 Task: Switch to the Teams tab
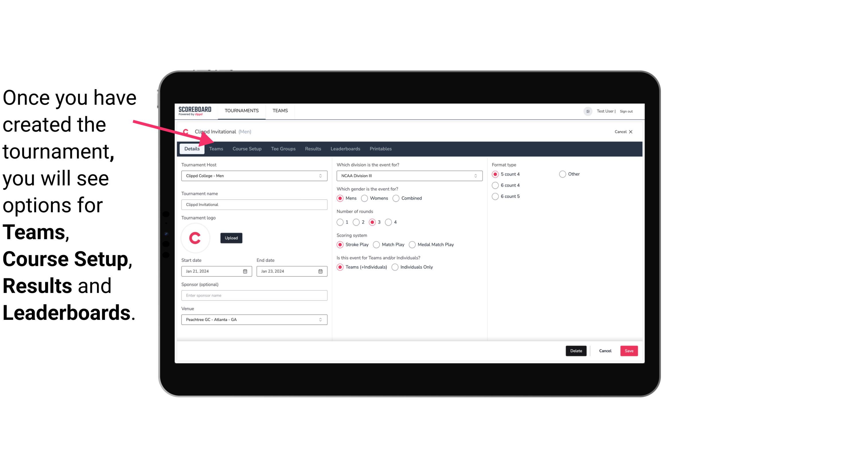(x=215, y=148)
